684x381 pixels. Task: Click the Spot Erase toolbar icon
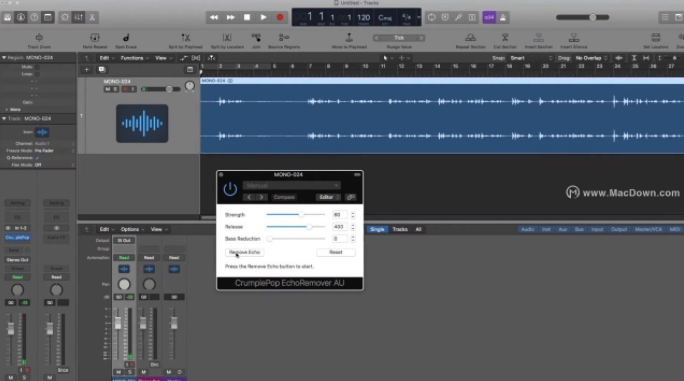pos(126,41)
